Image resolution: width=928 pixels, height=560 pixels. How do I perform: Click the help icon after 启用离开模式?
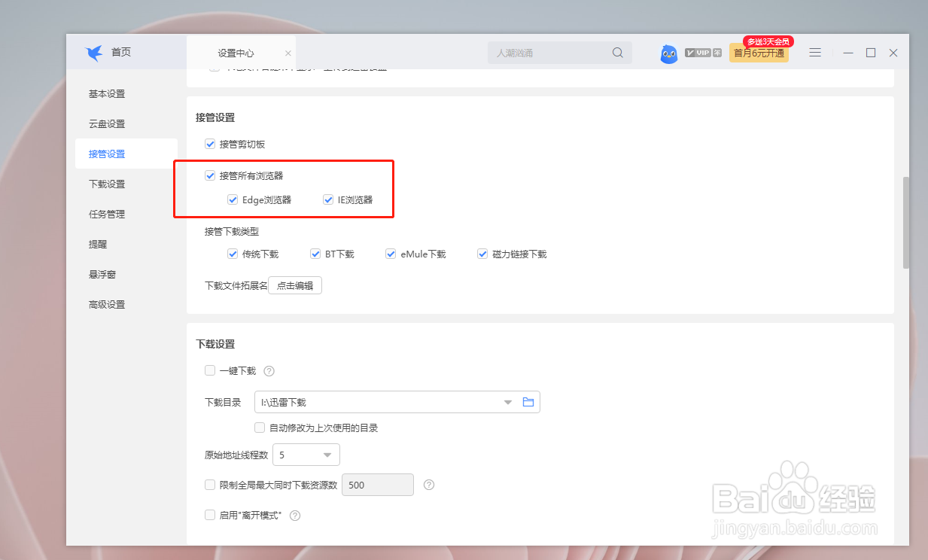294,515
